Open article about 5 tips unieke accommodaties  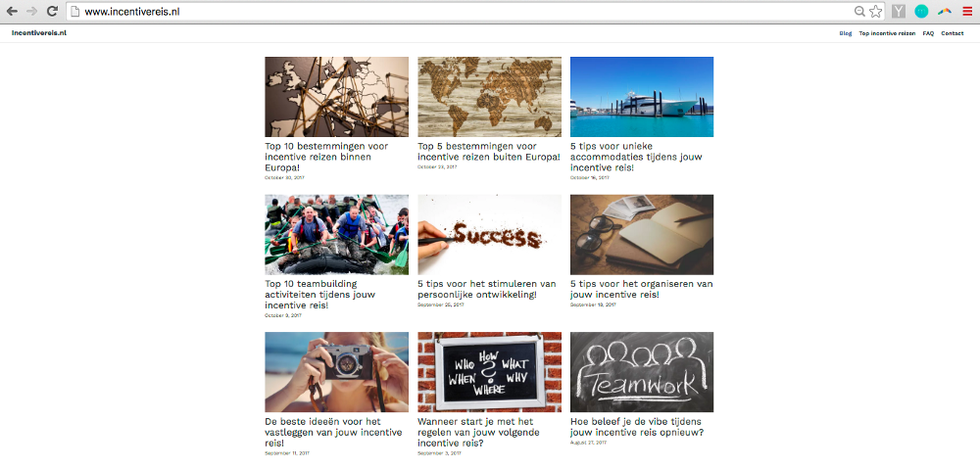coord(636,157)
